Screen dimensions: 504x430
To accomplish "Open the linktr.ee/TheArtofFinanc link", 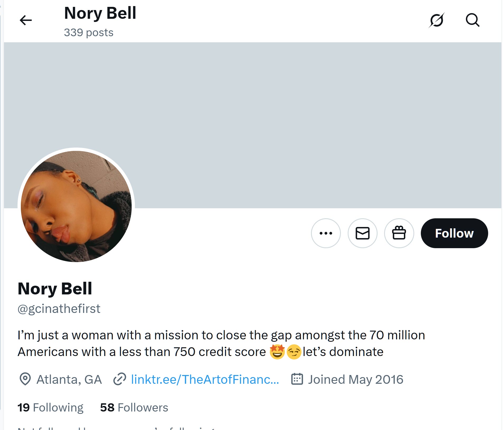I will point(205,379).
